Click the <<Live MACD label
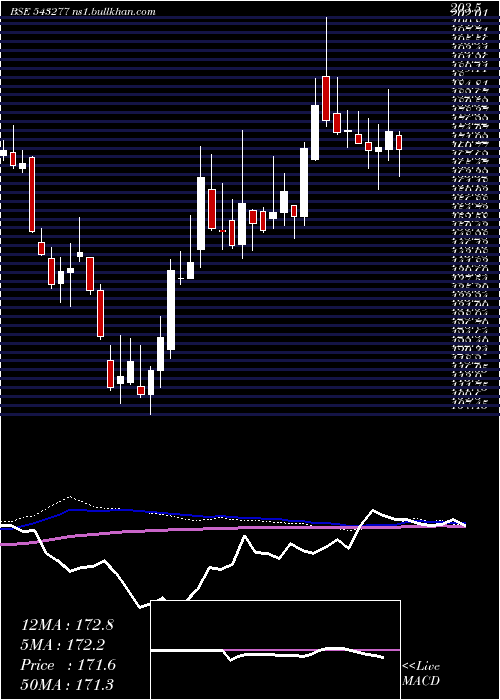This screenshot has width=500, height=700. coord(421,674)
